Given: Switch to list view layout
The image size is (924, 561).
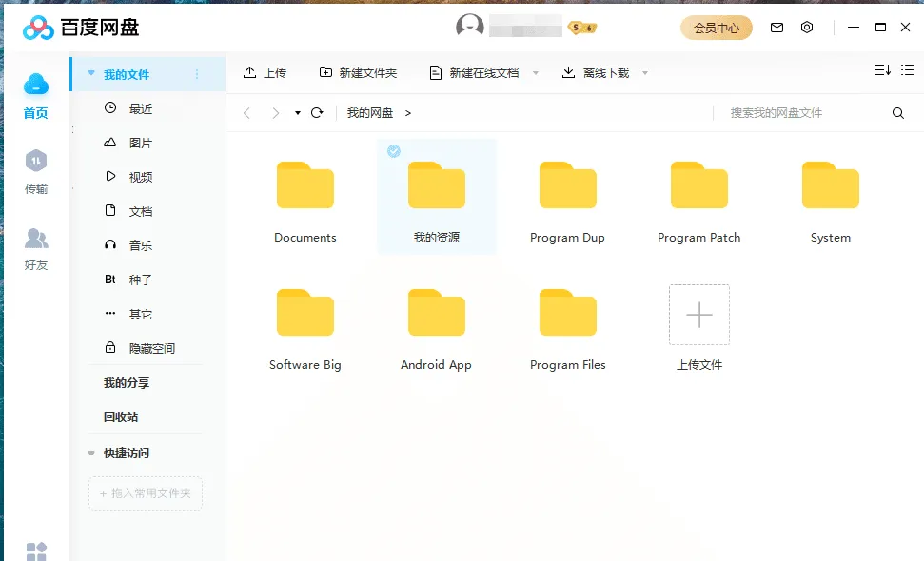Looking at the screenshot, I should [907, 70].
